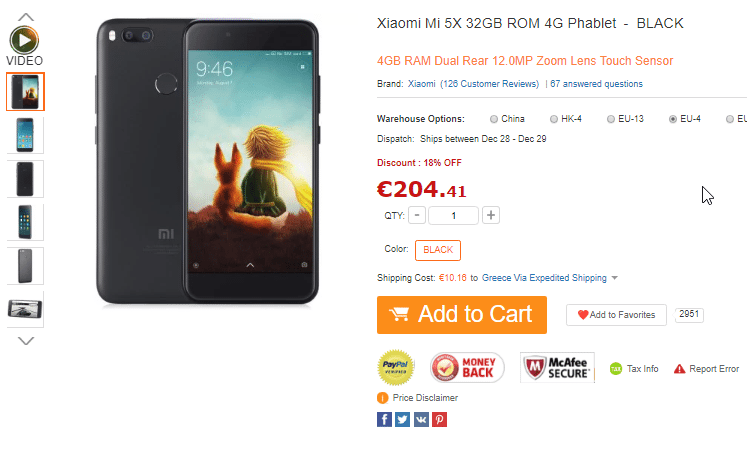Select the China warehouse option
Image resolution: width=747 pixels, height=451 pixels.
tap(494, 119)
